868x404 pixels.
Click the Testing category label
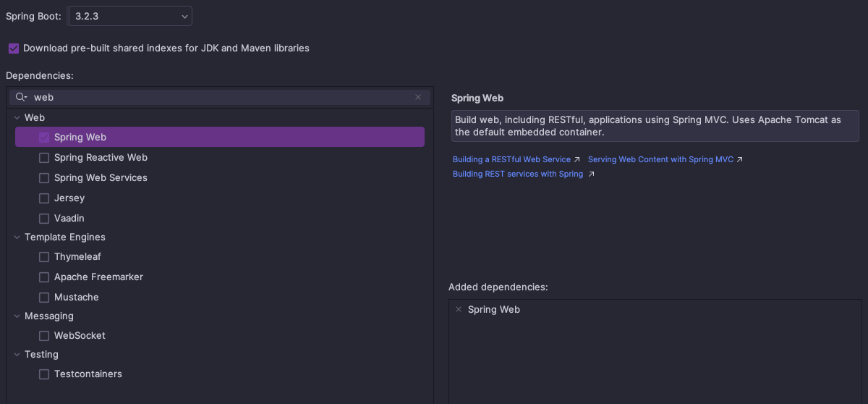tap(41, 354)
